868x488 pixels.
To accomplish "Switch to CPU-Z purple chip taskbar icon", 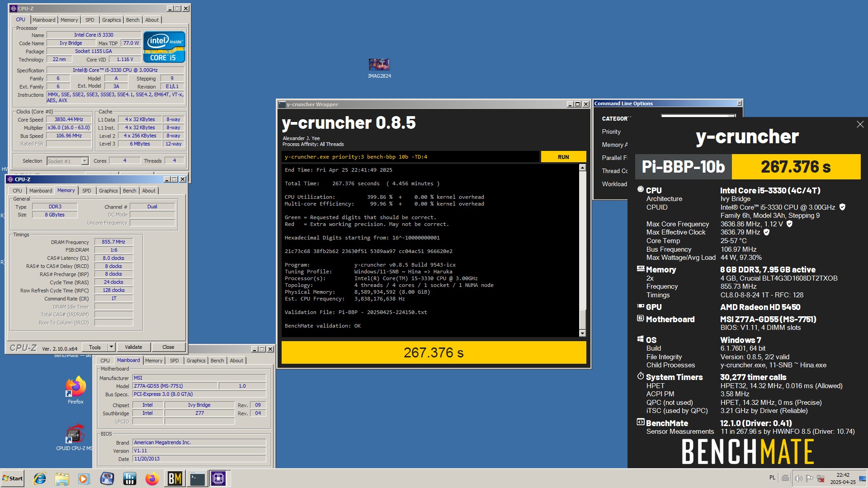I will (x=218, y=479).
